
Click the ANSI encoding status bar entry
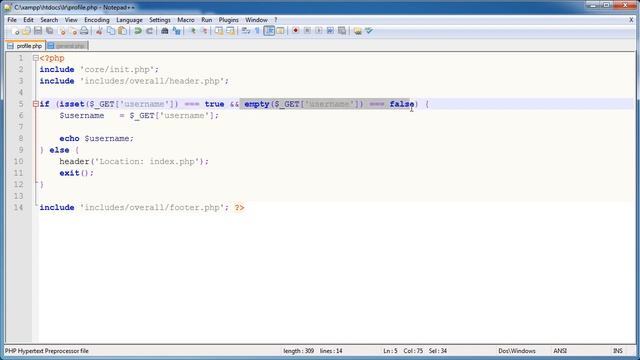[x=560, y=351]
